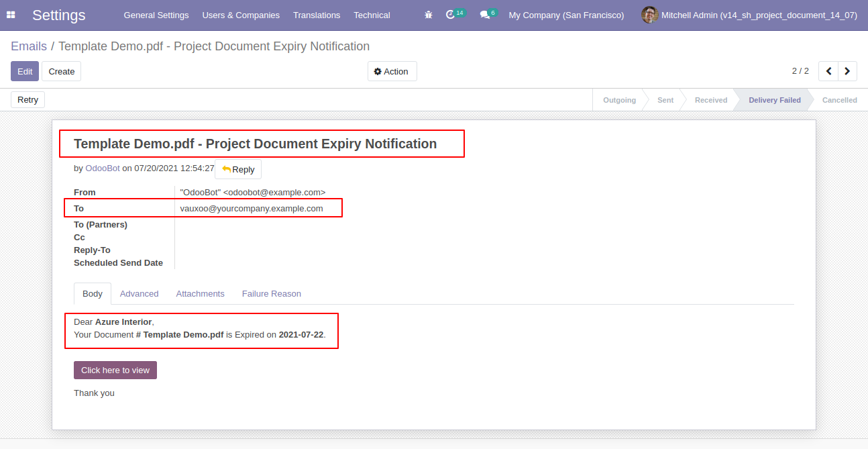Click Mitchell Admin user avatar
Image resolution: width=868 pixels, height=449 pixels.
coord(649,15)
